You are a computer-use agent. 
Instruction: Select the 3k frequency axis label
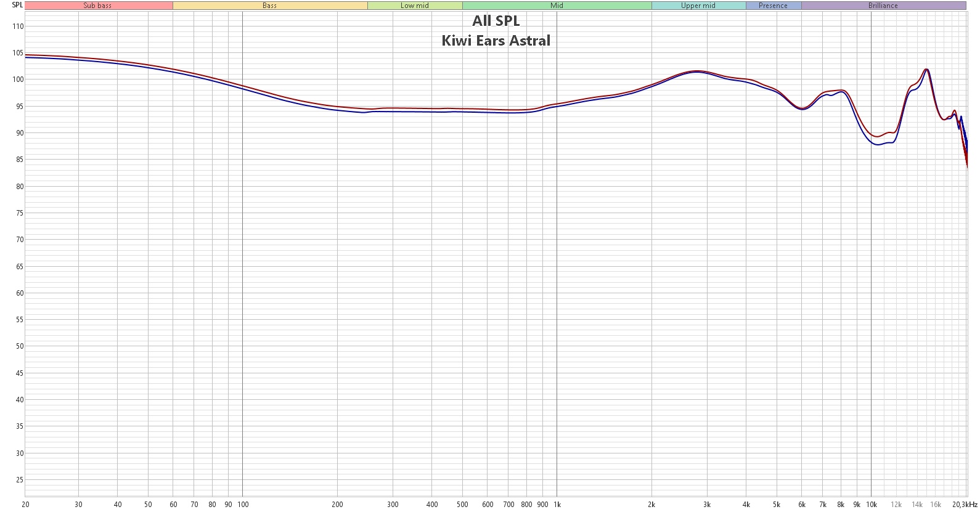point(707,505)
